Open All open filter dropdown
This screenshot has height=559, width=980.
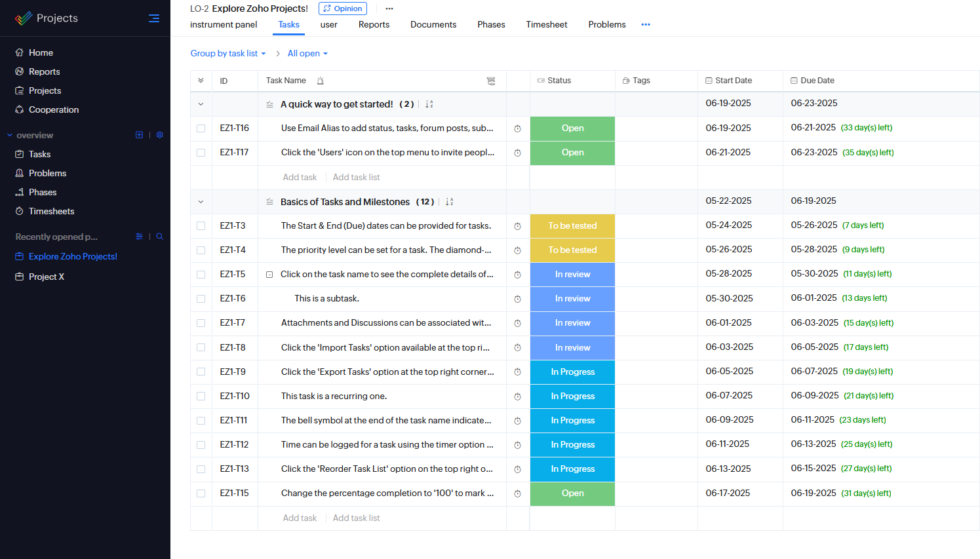[x=307, y=54]
